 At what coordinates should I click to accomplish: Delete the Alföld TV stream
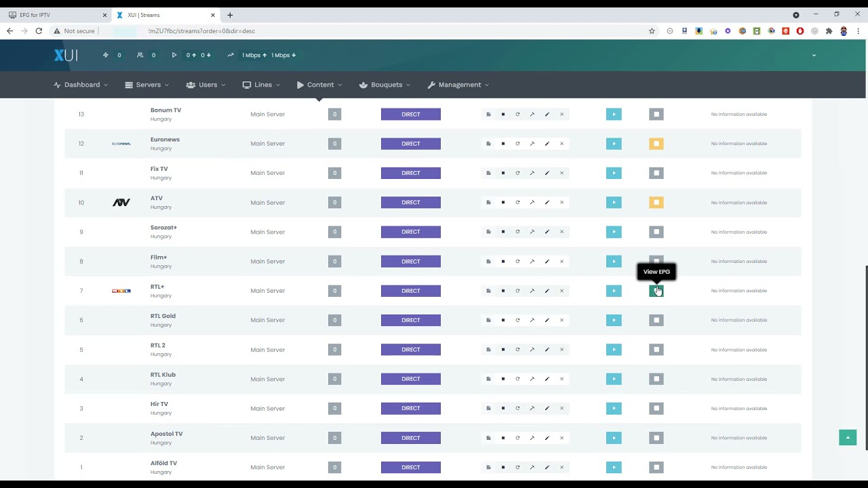tap(561, 468)
